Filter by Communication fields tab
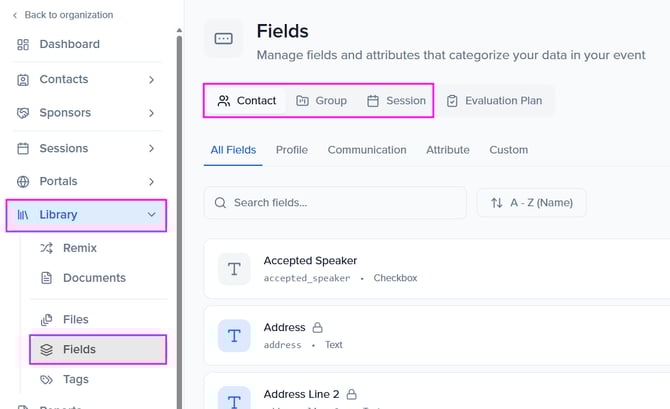Viewport: 670px width, 409px height. 367,150
